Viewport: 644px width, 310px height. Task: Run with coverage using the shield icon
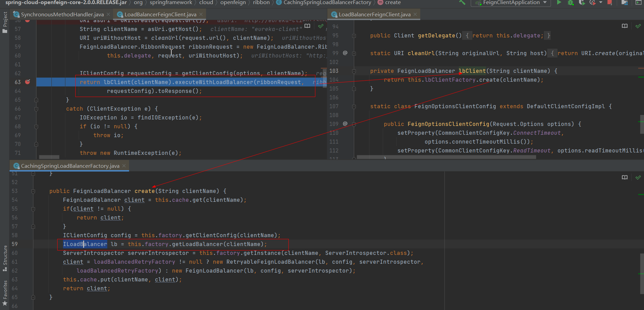(x=582, y=3)
